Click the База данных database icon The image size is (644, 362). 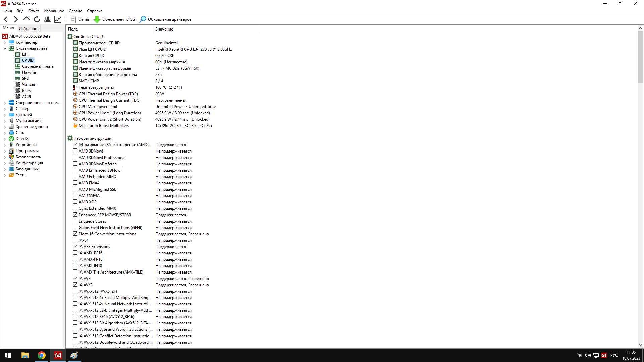pyautogui.click(x=11, y=169)
